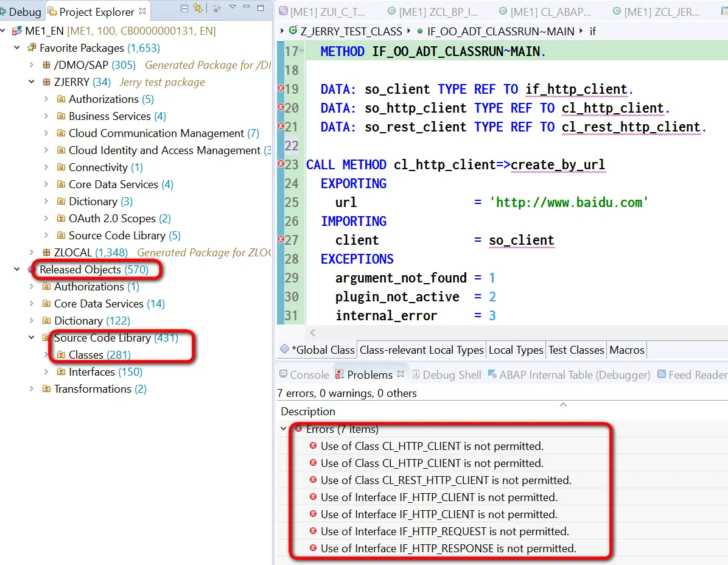Open the Feed Reader tab
This screenshot has height=565, width=728.
pyautogui.click(x=692, y=374)
